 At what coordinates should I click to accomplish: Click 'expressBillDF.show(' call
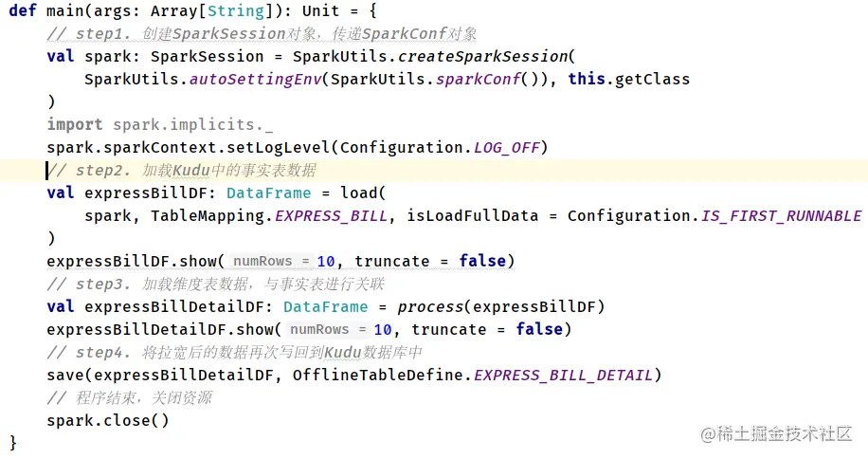(136, 261)
